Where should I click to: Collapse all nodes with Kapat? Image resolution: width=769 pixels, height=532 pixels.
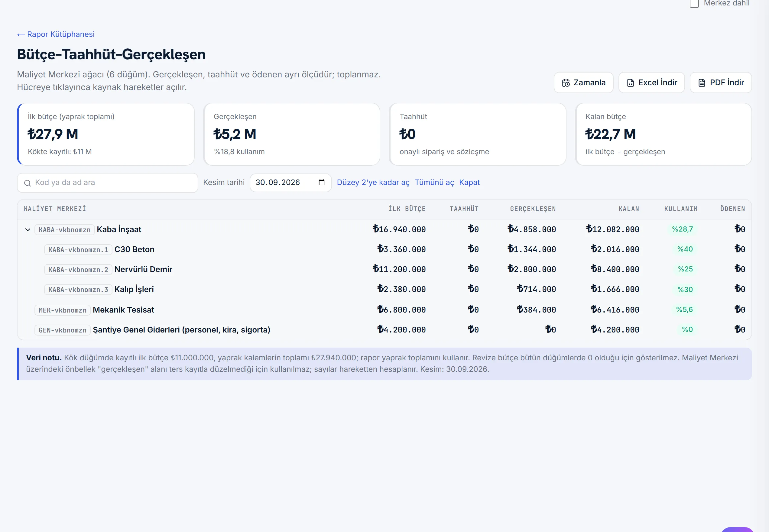pos(469,182)
